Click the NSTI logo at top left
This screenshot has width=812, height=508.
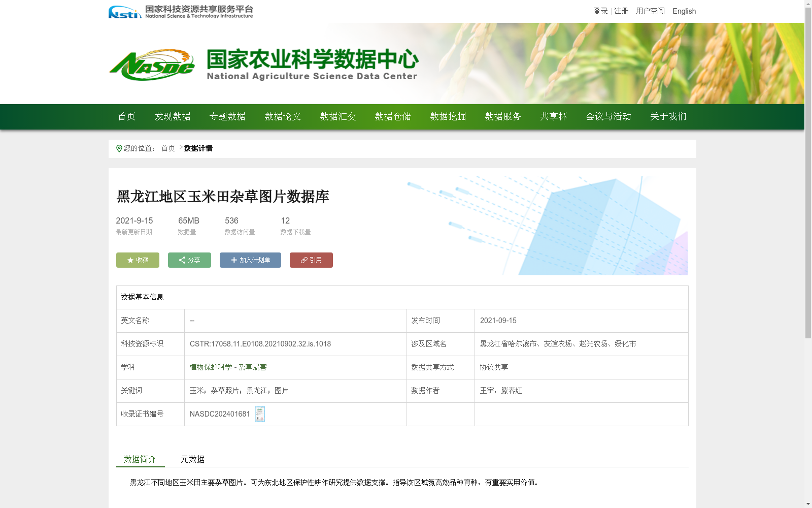tap(181, 11)
